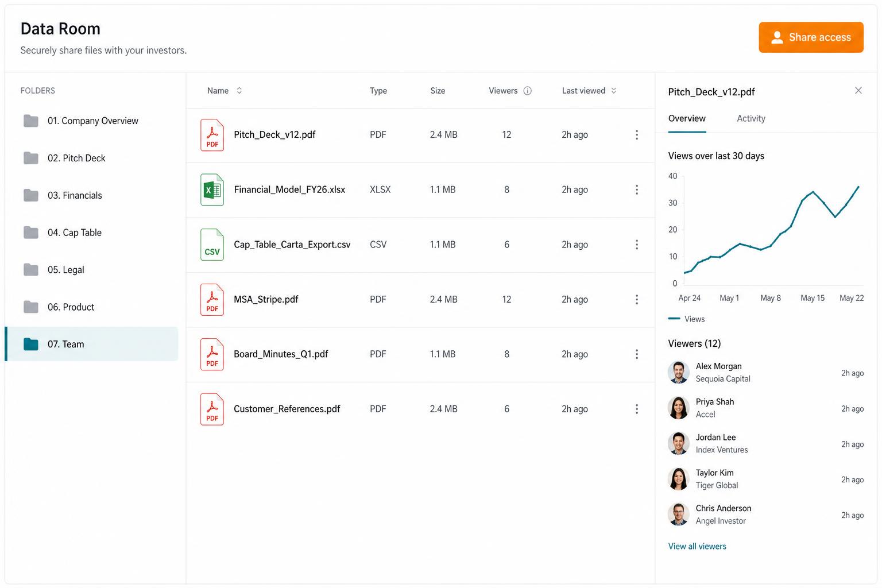Click the Priya Shah viewer name
The width and height of the screenshot is (882, 588).
pyautogui.click(x=715, y=402)
